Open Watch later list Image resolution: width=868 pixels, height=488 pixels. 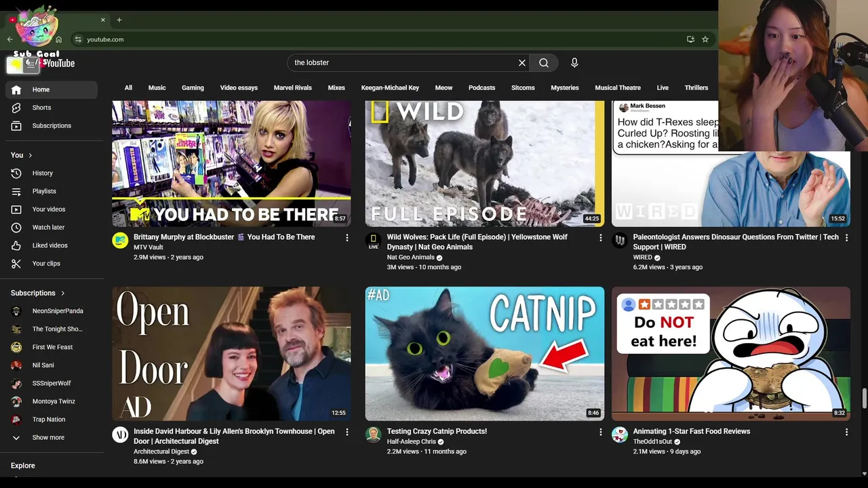52,227
